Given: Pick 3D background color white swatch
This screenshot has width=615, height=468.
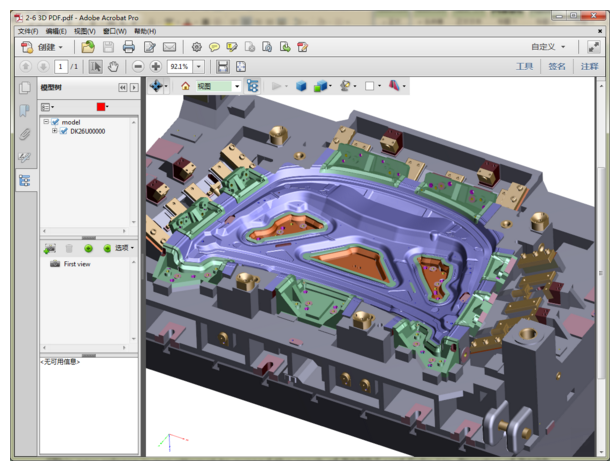Looking at the screenshot, I should pos(369,86).
